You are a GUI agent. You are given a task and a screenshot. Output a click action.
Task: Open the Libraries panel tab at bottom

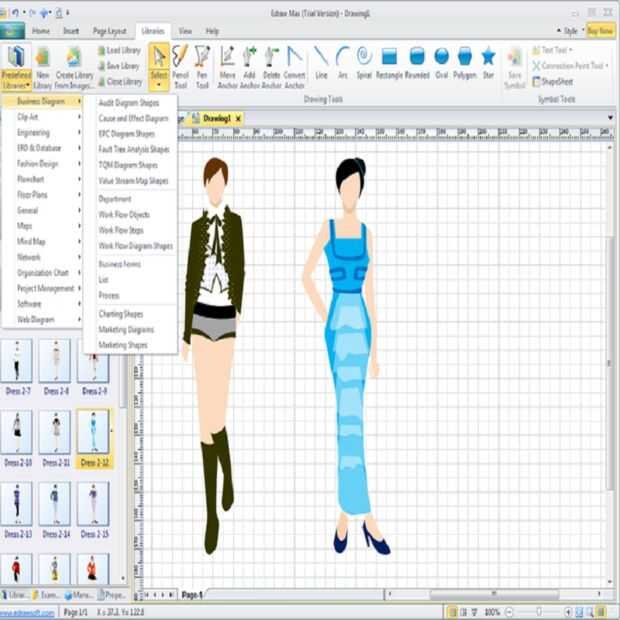(14, 594)
